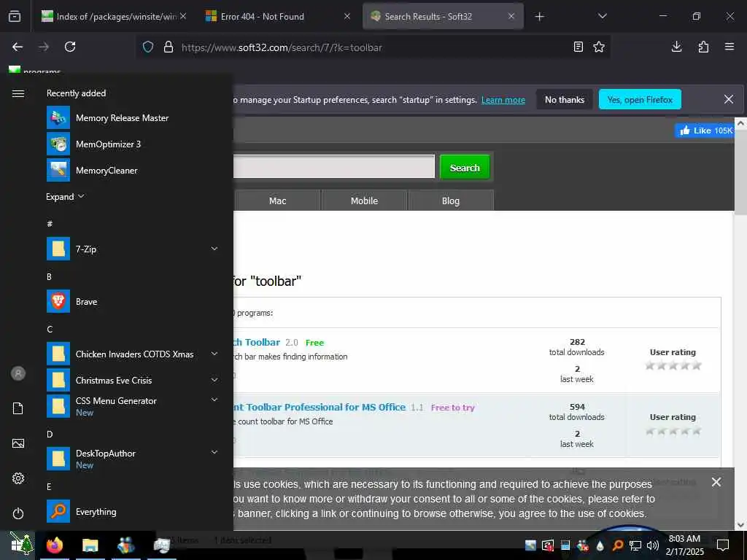Open list all tabs dropdown
The image size is (747, 560).
602,16
